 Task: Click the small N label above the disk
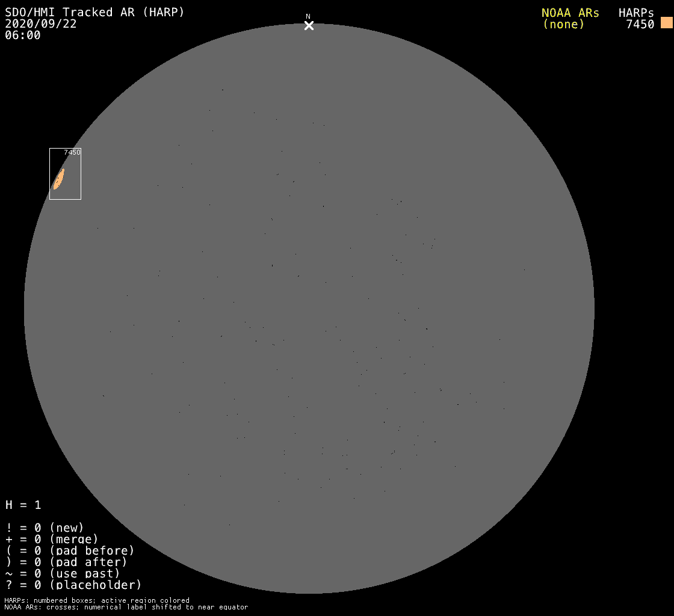tap(308, 16)
